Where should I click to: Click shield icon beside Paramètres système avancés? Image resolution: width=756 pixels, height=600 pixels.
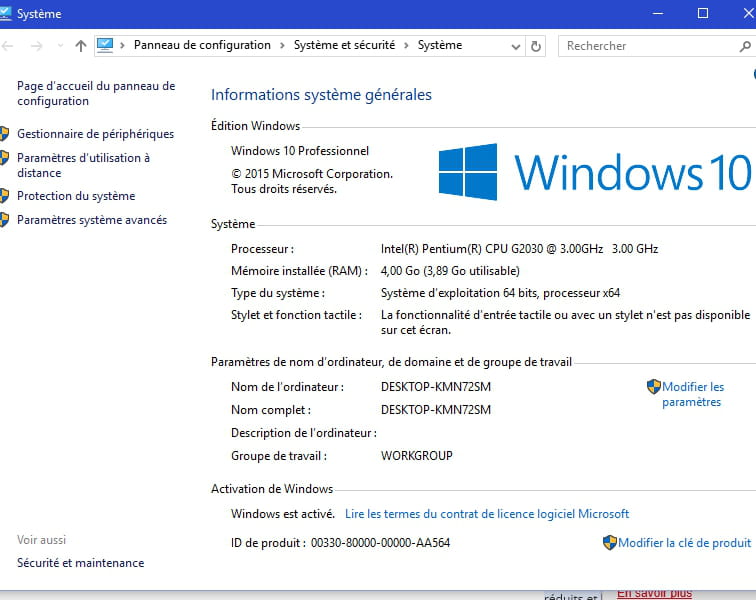pos(4,220)
